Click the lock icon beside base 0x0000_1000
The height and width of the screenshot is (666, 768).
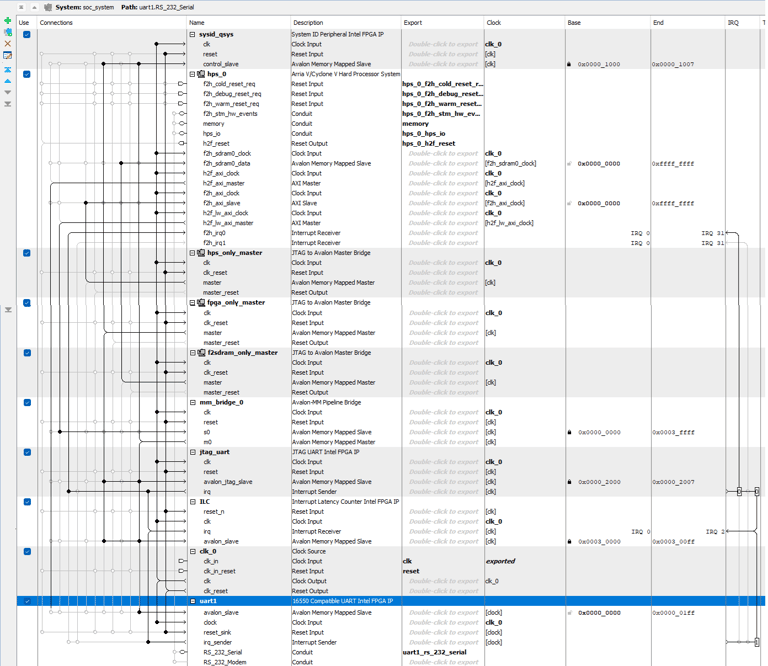pyautogui.click(x=569, y=64)
